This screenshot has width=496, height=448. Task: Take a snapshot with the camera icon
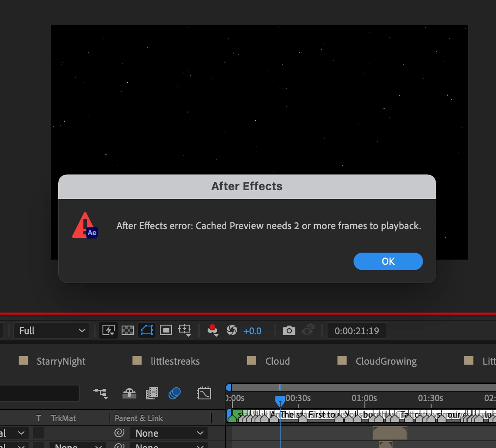click(x=289, y=331)
